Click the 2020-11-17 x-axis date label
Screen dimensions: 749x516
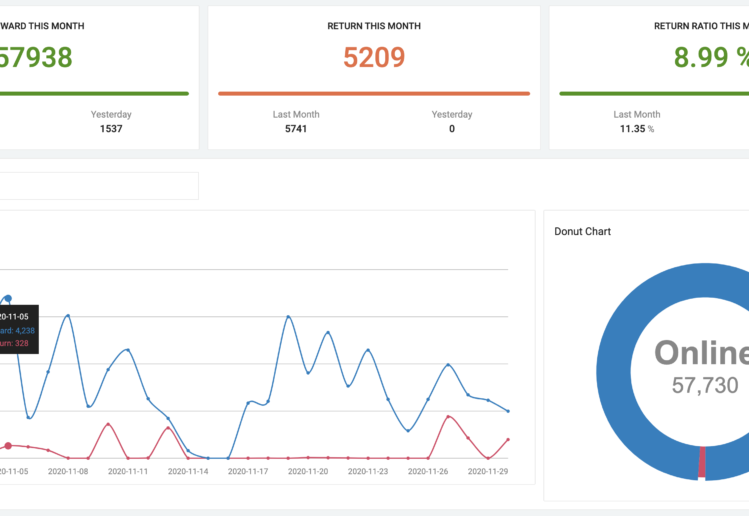(x=248, y=471)
